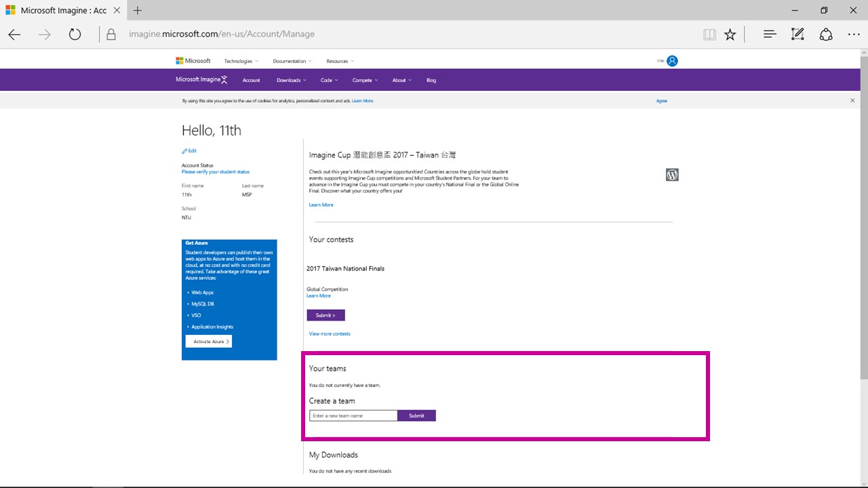868x488 pixels.
Task: Open reading view book icon
Action: pyautogui.click(x=709, y=35)
